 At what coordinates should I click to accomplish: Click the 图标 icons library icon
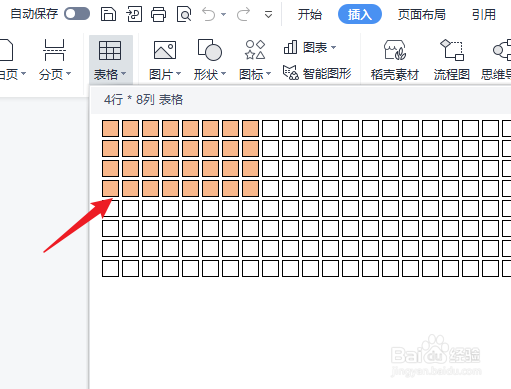tap(255, 50)
